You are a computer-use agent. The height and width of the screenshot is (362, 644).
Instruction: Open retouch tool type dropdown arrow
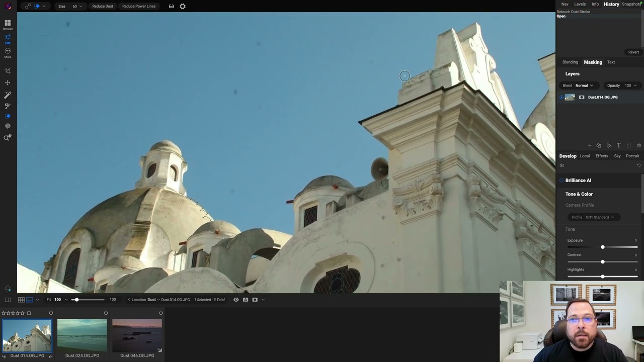44,6
